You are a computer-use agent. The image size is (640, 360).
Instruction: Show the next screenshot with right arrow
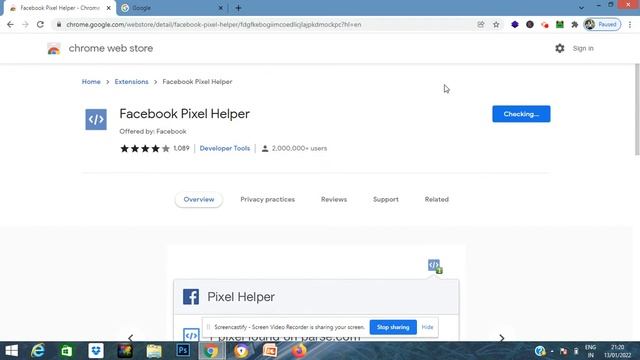pyautogui.click(x=502, y=338)
